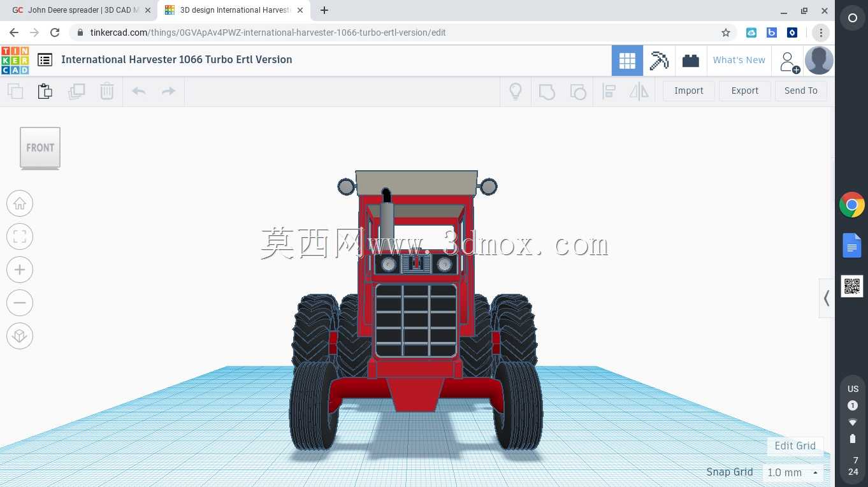Show all with the lightbulb icon

point(516,91)
